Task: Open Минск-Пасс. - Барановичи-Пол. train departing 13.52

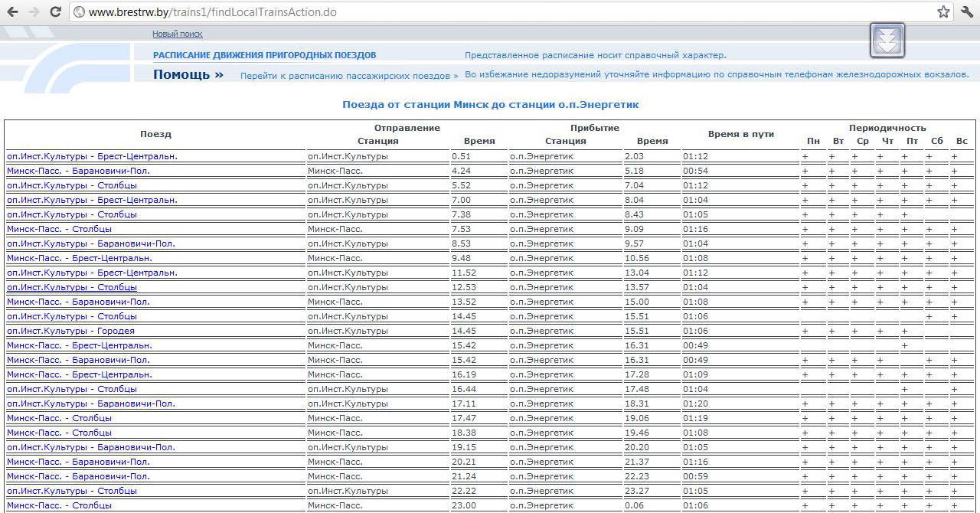Action: 78,302
